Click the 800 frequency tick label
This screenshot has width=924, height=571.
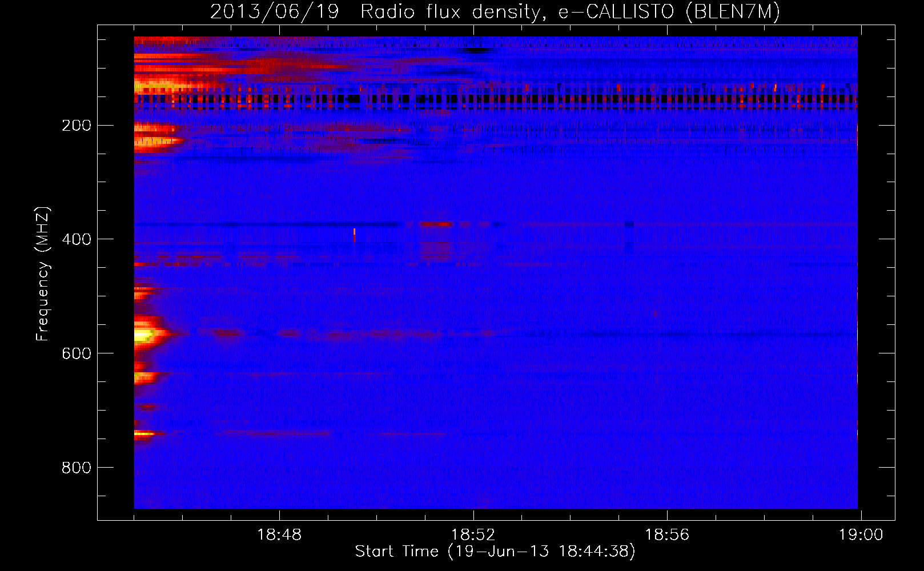tap(76, 468)
